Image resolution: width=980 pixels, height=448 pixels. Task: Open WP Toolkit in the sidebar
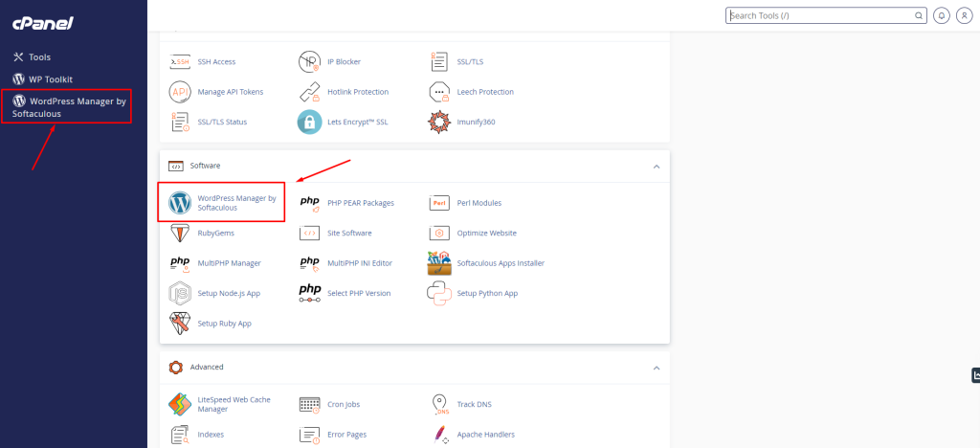[42, 79]
